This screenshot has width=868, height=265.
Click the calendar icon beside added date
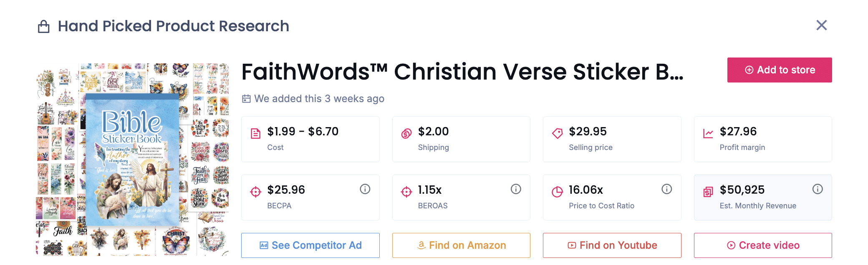(247, 99)
